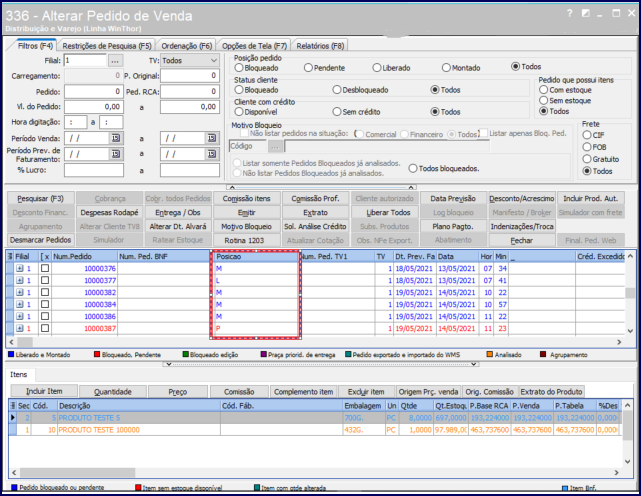Switch to Relatórios (F8) tab
The width and height of the screenshot is (641, 496).
pyautogui.click(x=320, y=46)
